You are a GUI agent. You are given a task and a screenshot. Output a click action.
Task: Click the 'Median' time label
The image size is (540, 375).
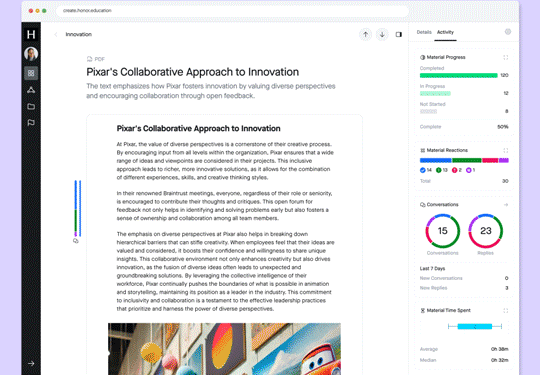(428, 360)
